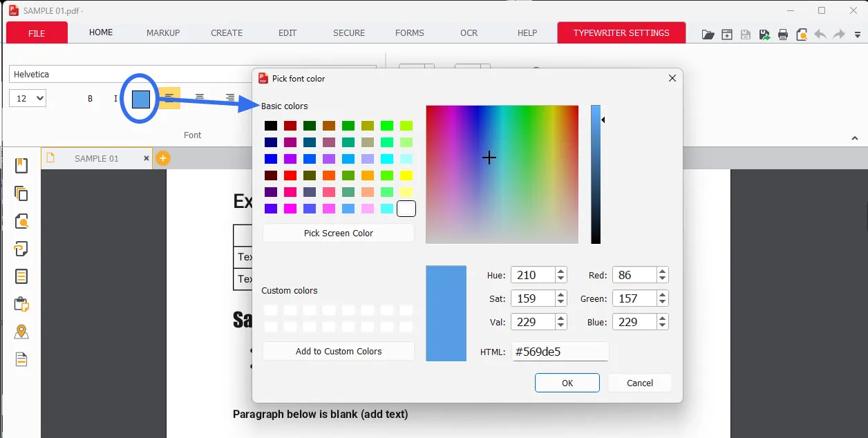Select the black basic color swatch
The height and width of the screenshot is (438, 868).
pos(271,126)
